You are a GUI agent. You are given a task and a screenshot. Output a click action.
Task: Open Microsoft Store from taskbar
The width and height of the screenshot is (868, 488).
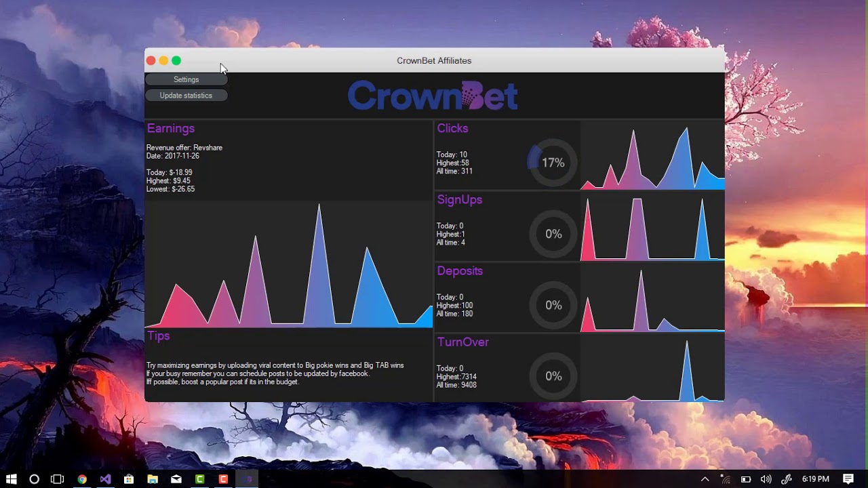click(129, 479)
